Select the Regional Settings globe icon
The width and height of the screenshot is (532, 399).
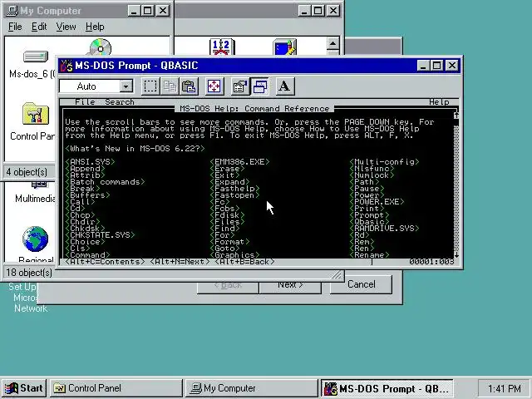point(35,239)
